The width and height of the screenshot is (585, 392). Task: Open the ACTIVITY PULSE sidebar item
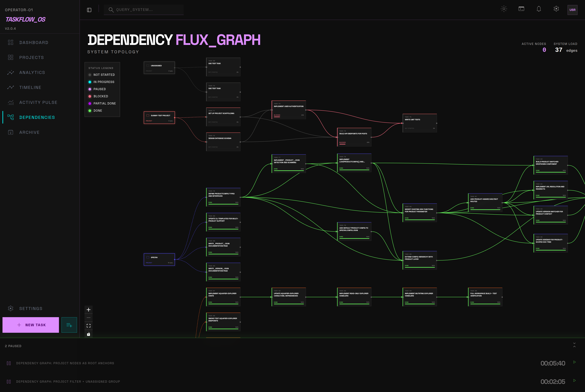pos(38,102)
